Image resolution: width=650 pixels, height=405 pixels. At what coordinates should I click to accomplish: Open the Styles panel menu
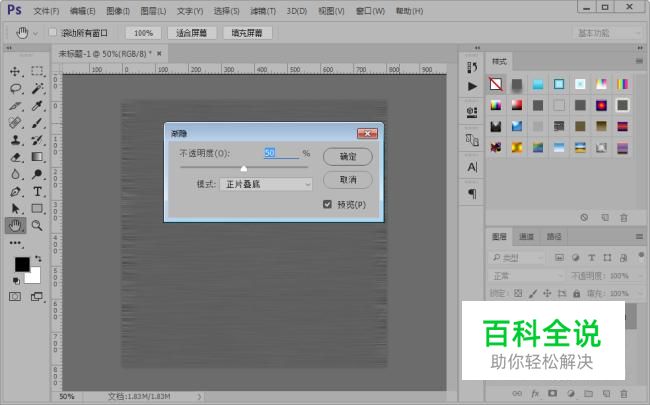coord(639,61)
